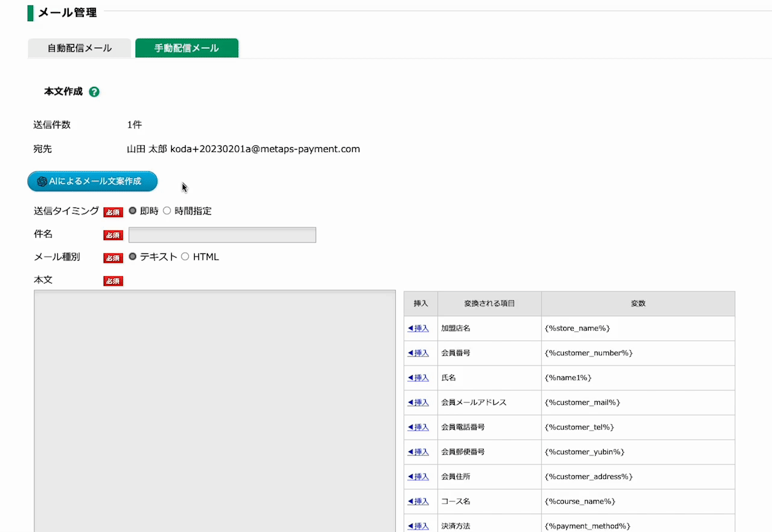Choose テキスト mail type radio button
The image size is (772, 532).
point(133,257)
